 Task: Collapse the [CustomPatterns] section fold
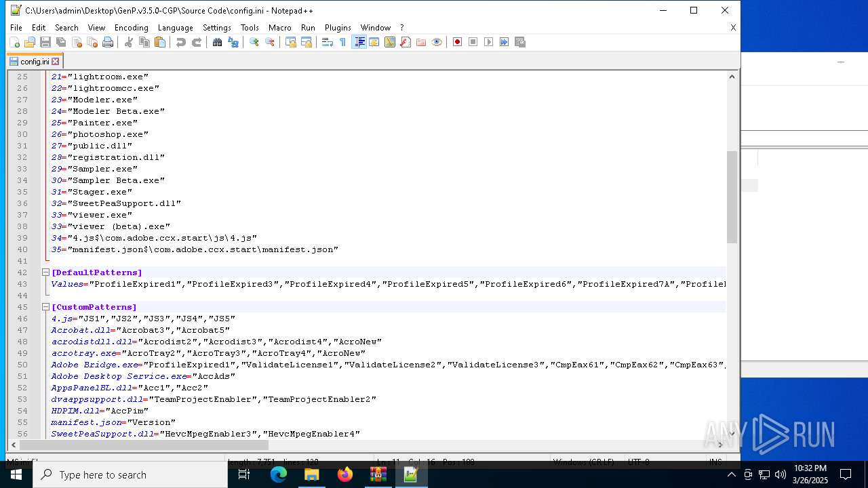46,307
